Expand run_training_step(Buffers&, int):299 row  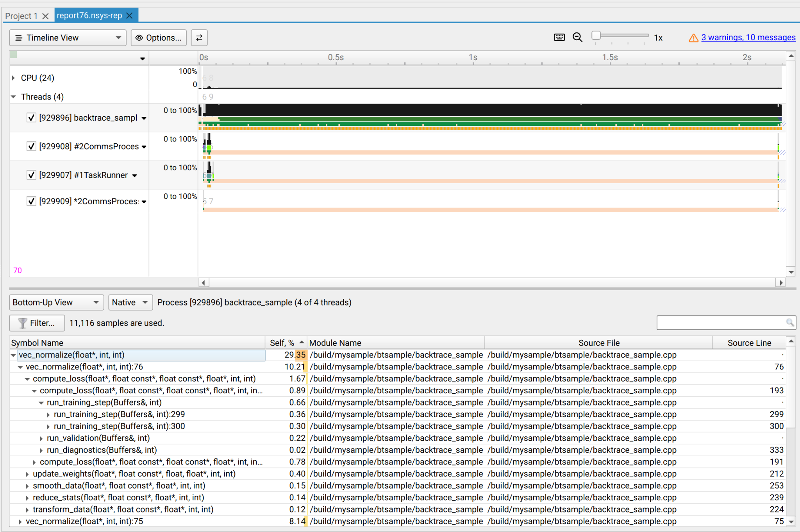(48, 415)
